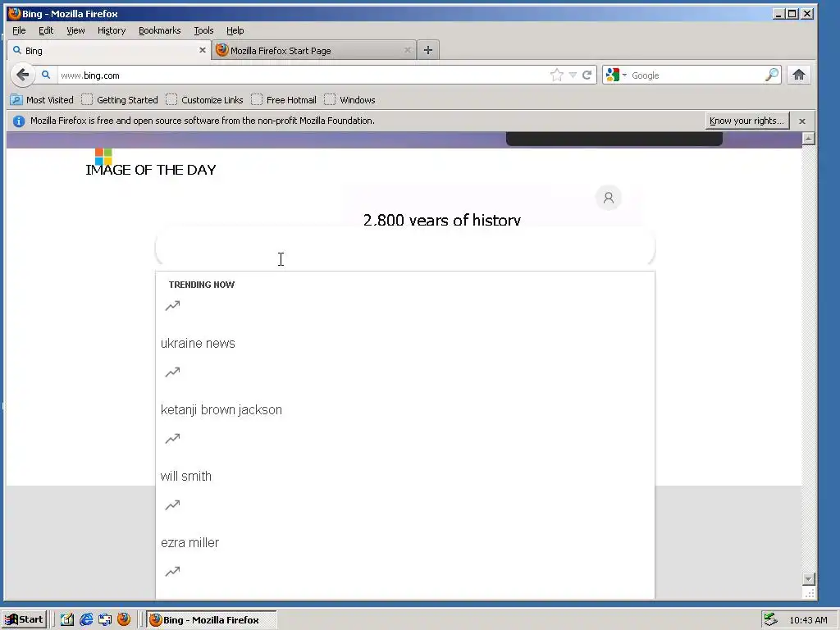Switch to Mozilla Firefox Start Page tab

(313, 50)
